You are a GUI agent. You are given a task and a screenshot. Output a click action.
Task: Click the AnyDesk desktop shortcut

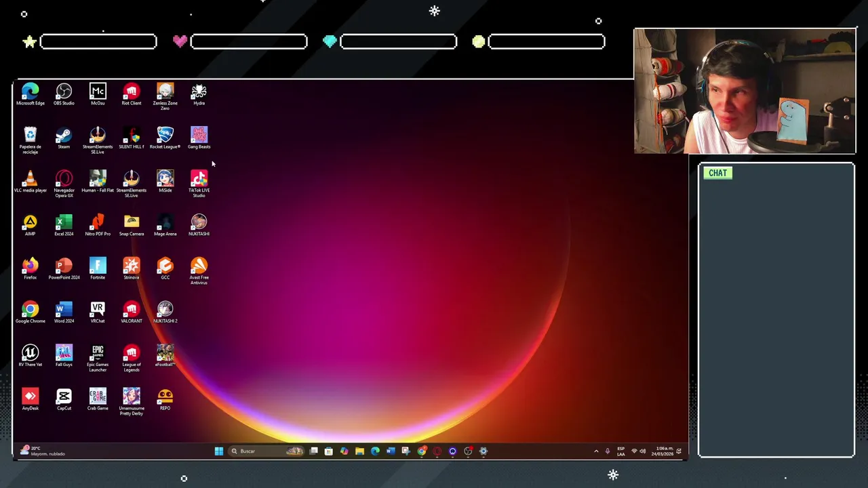coord(30,399)
